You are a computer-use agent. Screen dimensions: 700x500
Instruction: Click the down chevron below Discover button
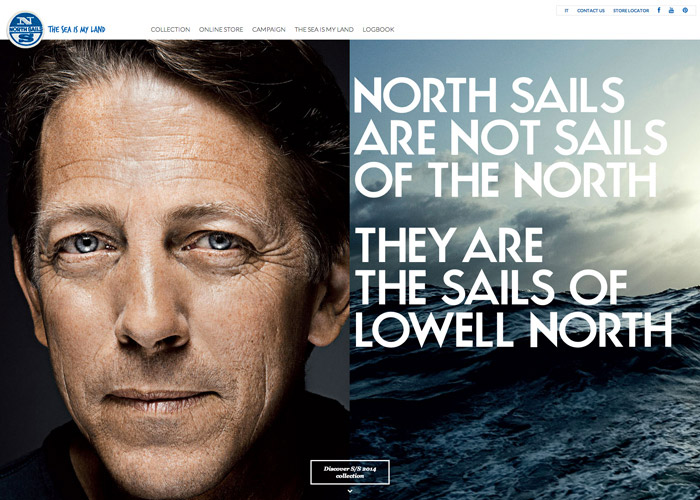[x=350, y=491]
